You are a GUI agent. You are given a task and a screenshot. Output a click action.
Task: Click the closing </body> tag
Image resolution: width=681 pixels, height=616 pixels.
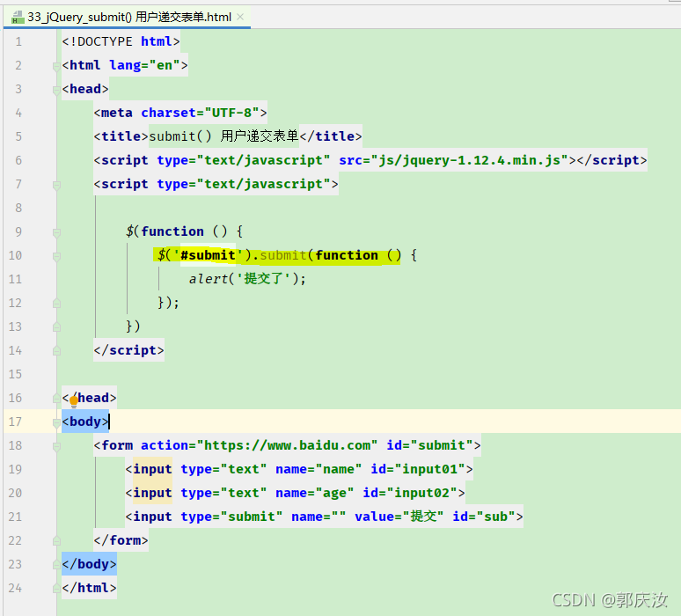click(89, 564)
